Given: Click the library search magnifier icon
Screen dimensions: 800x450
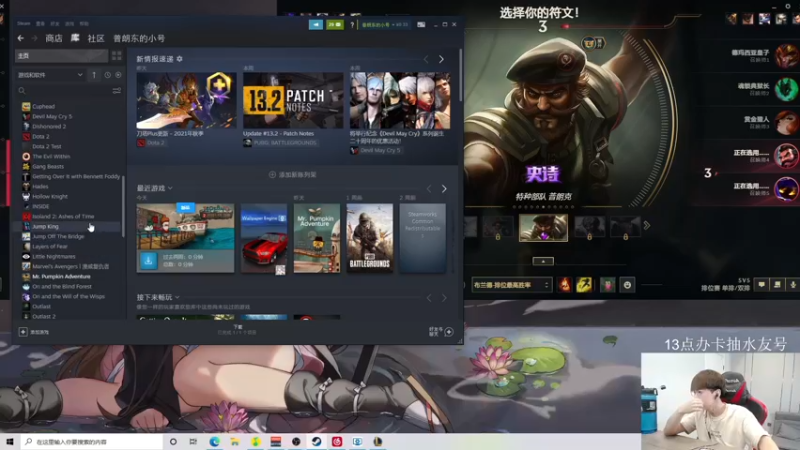Looking at the screenshot, I should (22, 91).
